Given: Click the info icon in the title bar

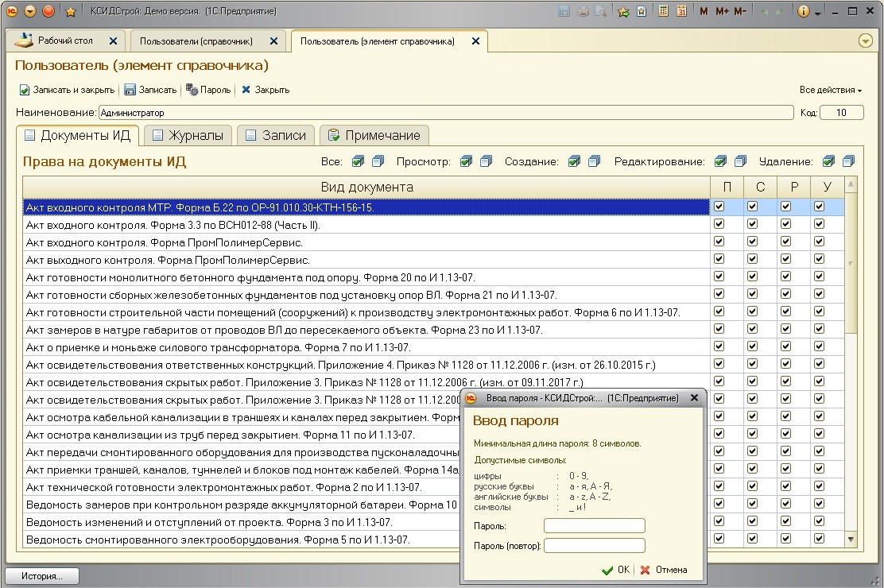Looking at the screenshot, I should (804, 11).
